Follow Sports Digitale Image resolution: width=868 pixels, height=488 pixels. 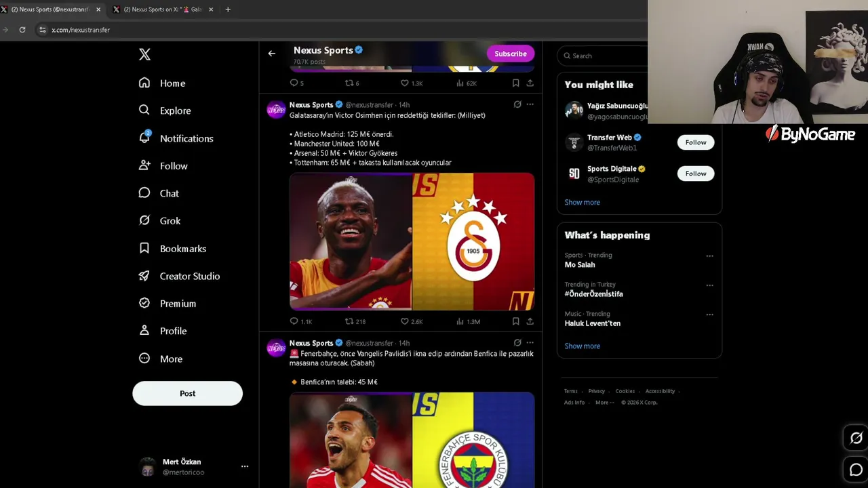[696, 174]
